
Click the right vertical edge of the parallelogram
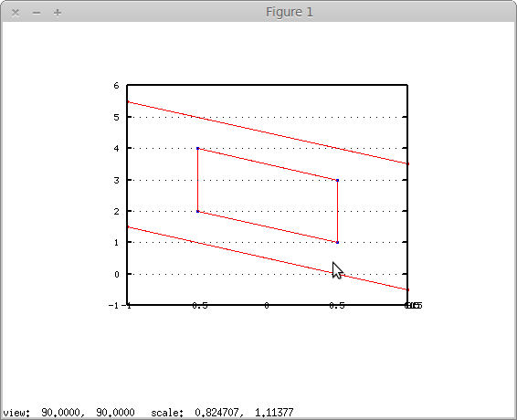pyautogui.click(x=337, y=211)
